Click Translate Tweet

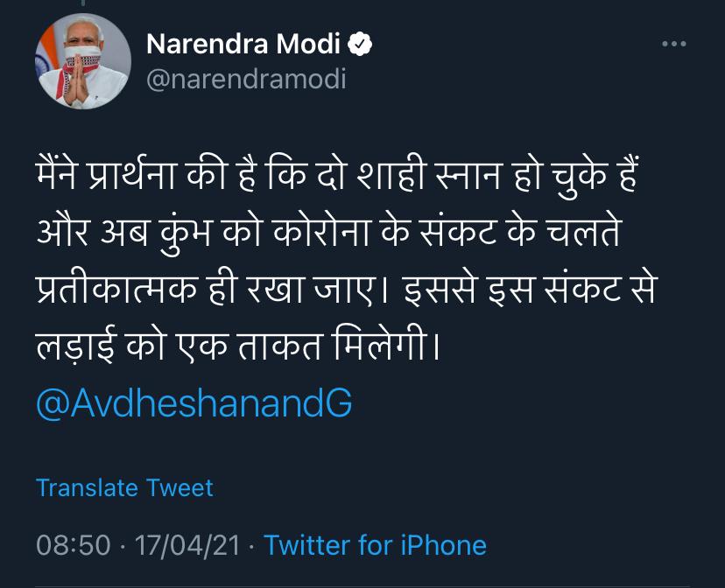tap(124, 487)
